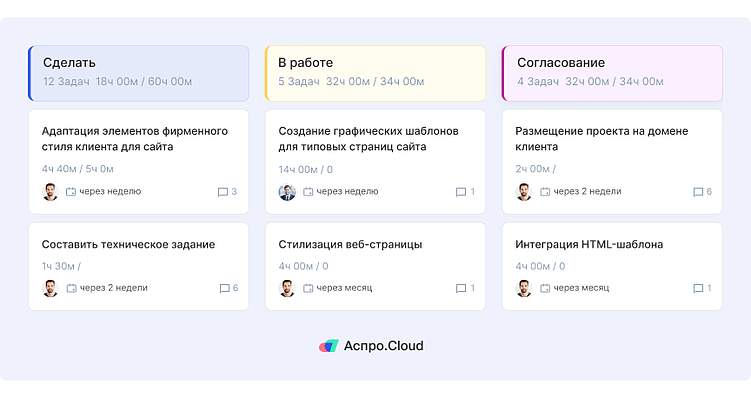The width and height of the screenshot is (751, 398).
Task: Click assignee avatar on Адаптация элементов card
Action: 50,192
